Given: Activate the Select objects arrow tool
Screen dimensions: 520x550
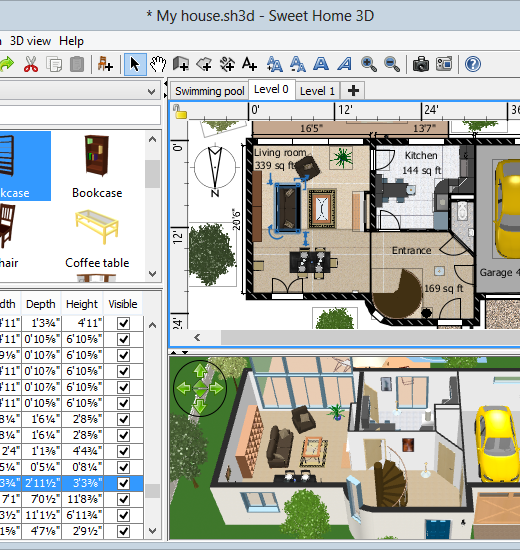Looking at the screenshot, I should (135, 65).
